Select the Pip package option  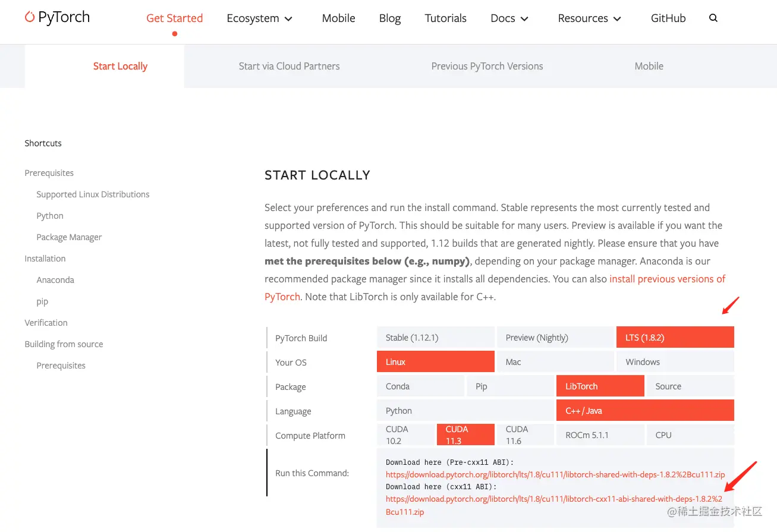click(510, 386)
